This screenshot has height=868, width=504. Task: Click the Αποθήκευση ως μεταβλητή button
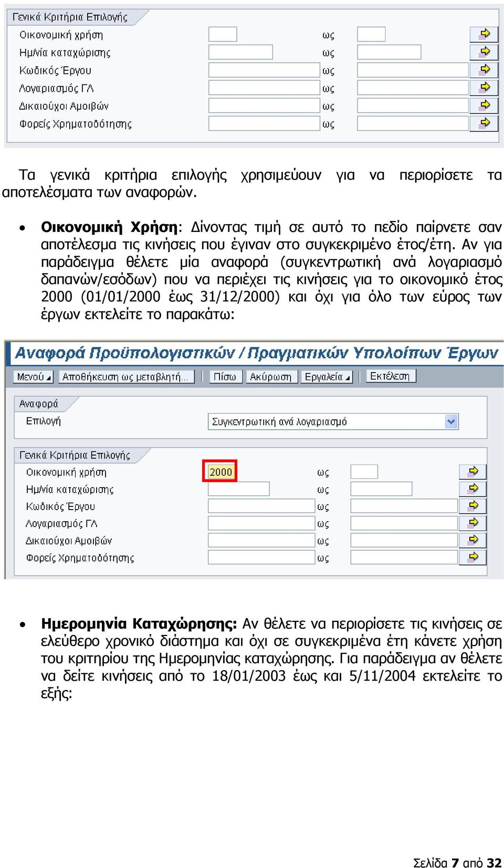(126, 377)
